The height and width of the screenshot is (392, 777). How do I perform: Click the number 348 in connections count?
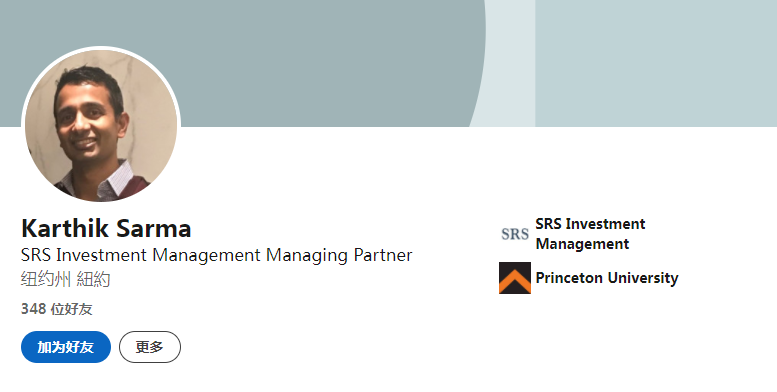pos(33,309)
